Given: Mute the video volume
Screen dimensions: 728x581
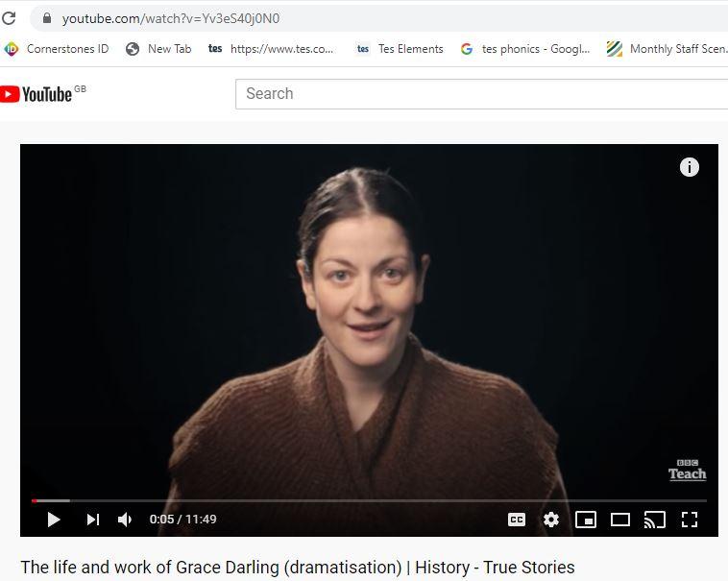Looking at the screenshot, I should click(125, 520).
